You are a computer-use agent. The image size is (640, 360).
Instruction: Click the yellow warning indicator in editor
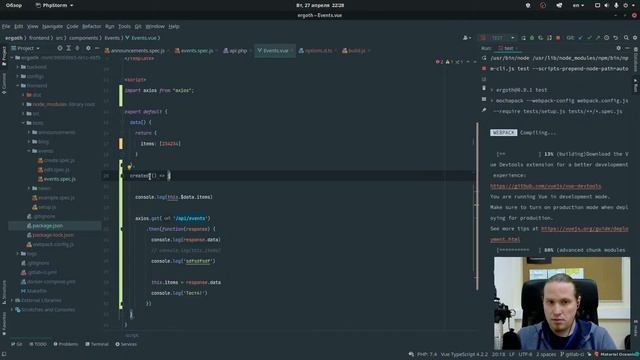coord(449,62)
